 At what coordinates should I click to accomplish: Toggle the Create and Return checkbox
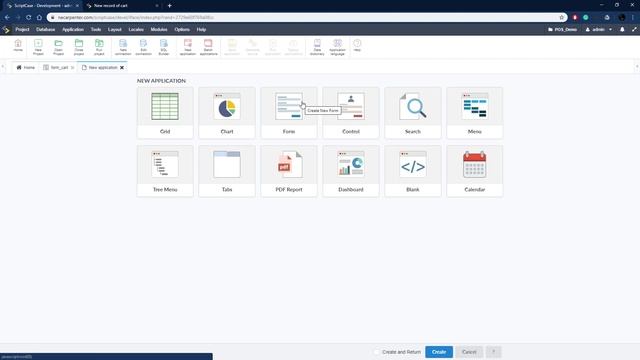pos(376,352)
